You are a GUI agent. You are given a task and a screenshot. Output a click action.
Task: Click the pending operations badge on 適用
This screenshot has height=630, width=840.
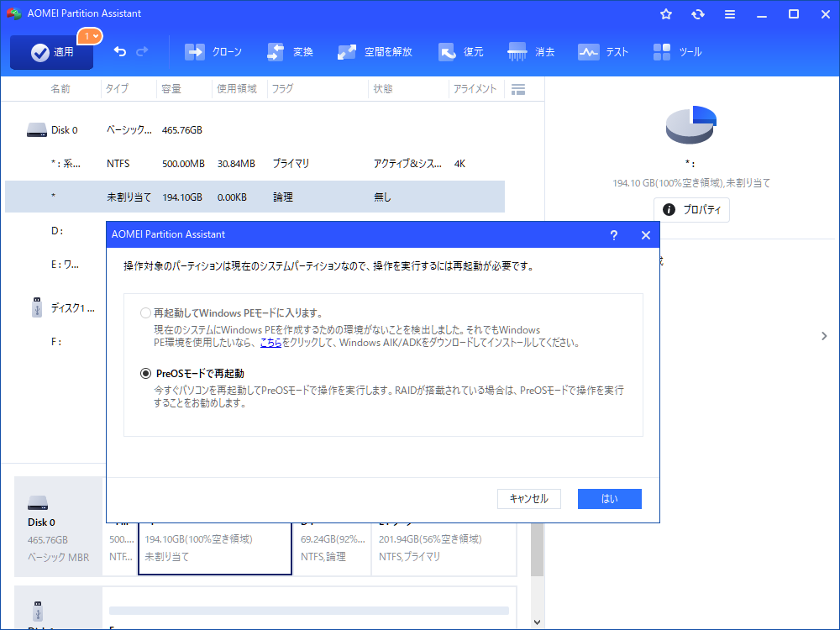pos(90,36)
